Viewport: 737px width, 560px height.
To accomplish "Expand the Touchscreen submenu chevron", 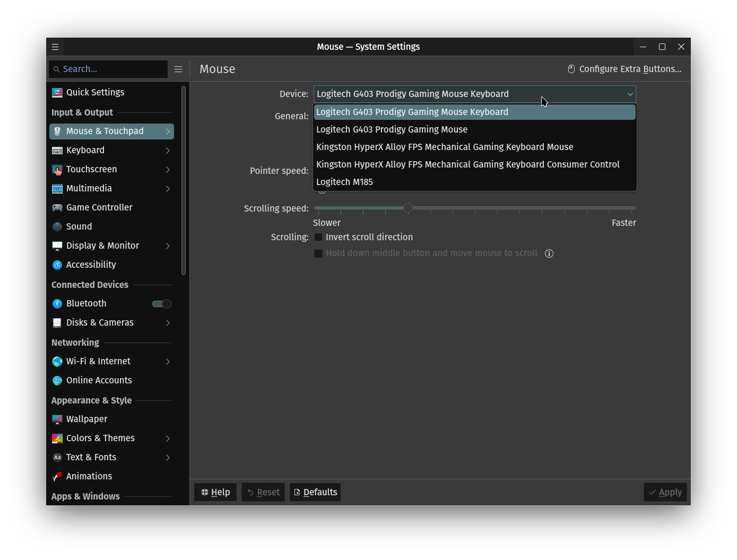I will (168, 170).
